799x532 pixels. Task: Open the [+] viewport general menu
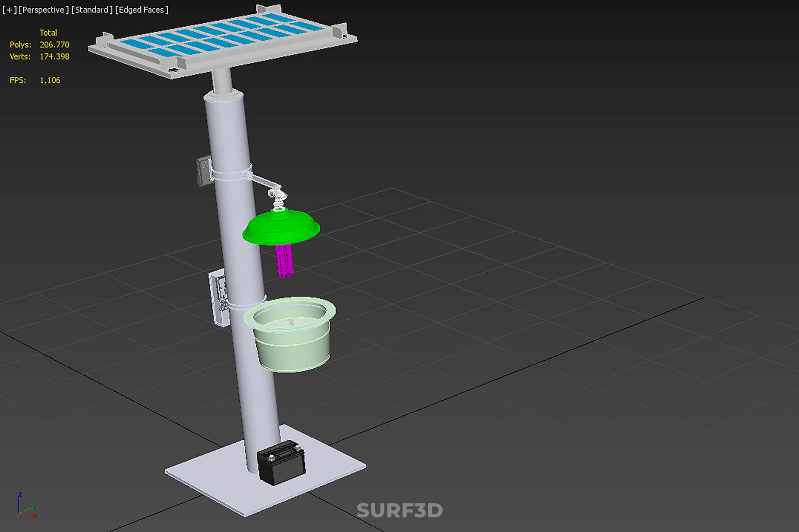coord(10,10)
